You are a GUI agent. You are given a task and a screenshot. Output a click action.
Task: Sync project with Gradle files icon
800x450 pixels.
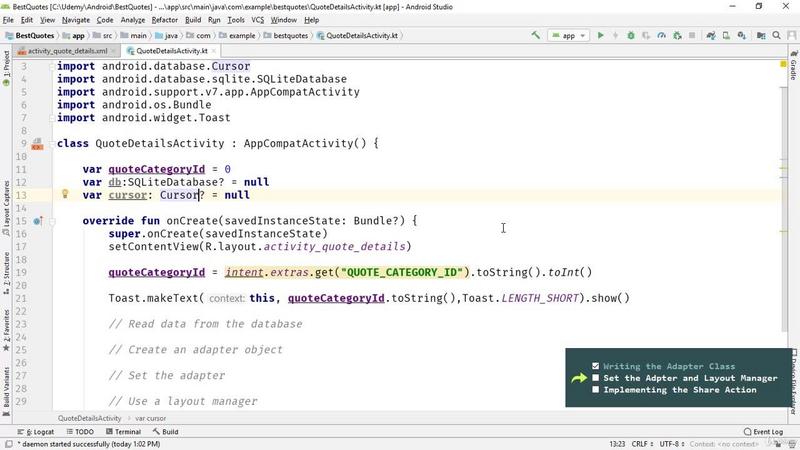coord(711,35)
